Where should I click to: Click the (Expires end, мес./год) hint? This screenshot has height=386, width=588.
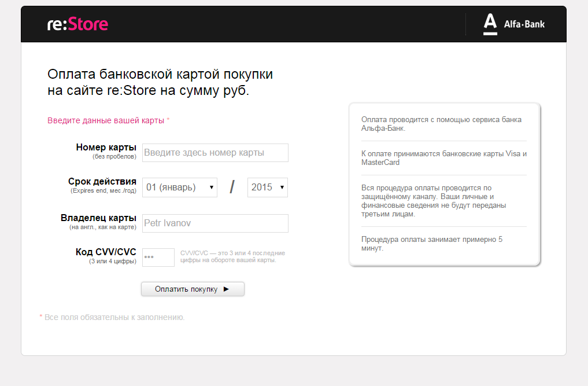coord(103,191)
